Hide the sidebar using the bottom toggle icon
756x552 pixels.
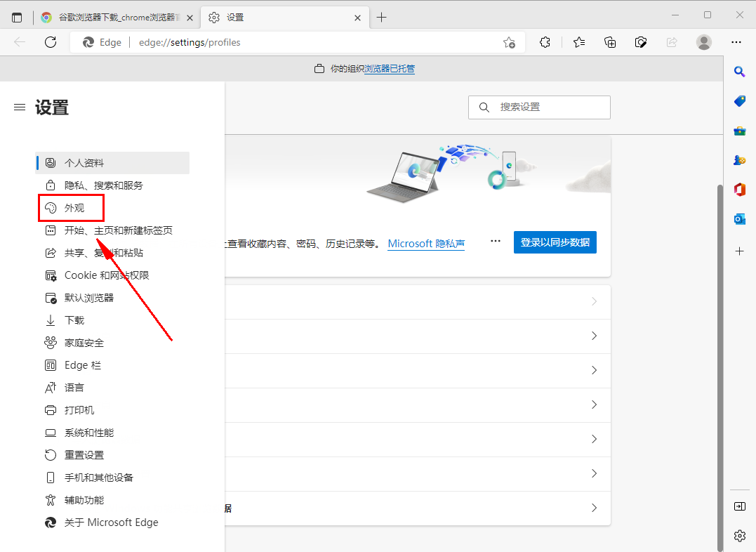pos(740,506)
